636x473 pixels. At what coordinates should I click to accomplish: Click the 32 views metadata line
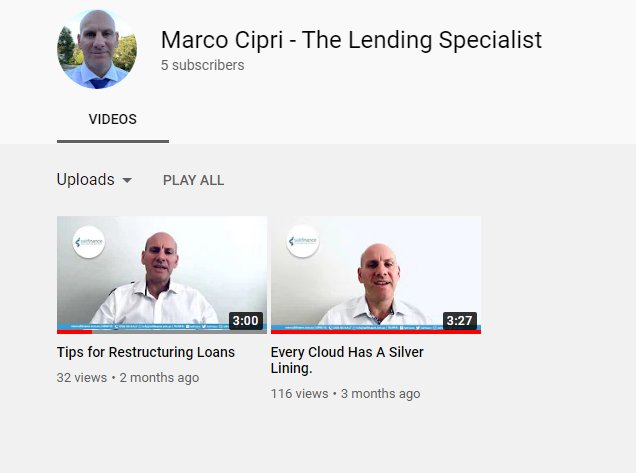[x=128, y=378]
